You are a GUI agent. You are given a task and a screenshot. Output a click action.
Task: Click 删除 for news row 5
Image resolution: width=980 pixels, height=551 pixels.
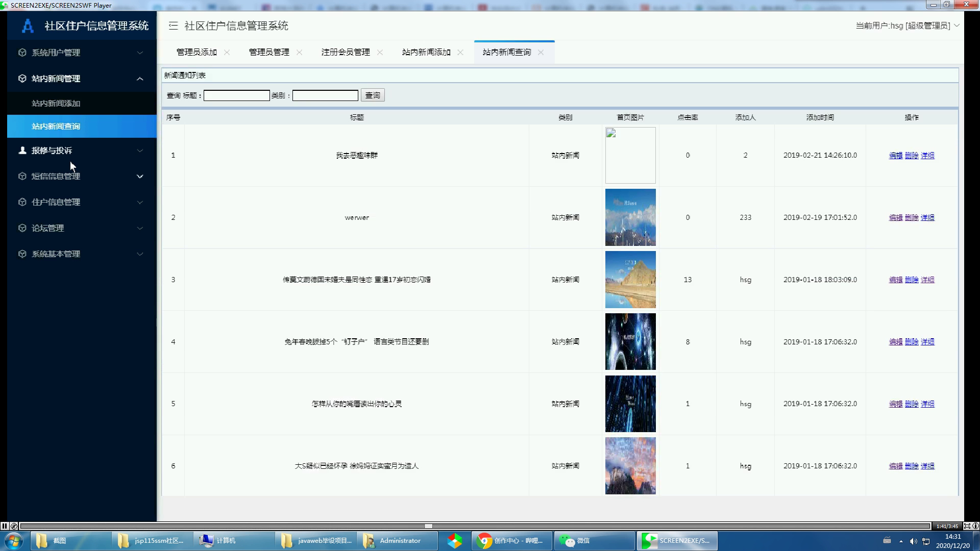[912, 404]
